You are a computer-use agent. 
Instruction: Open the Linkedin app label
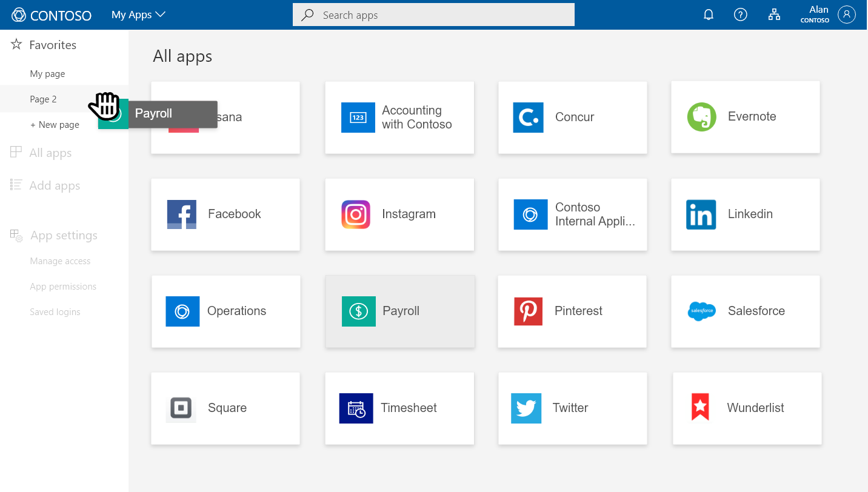[750, 213]
